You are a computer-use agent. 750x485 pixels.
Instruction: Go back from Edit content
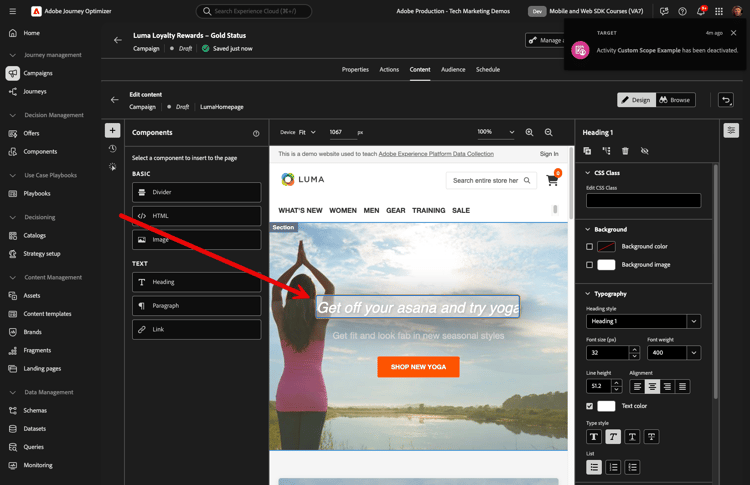point(114,99)
